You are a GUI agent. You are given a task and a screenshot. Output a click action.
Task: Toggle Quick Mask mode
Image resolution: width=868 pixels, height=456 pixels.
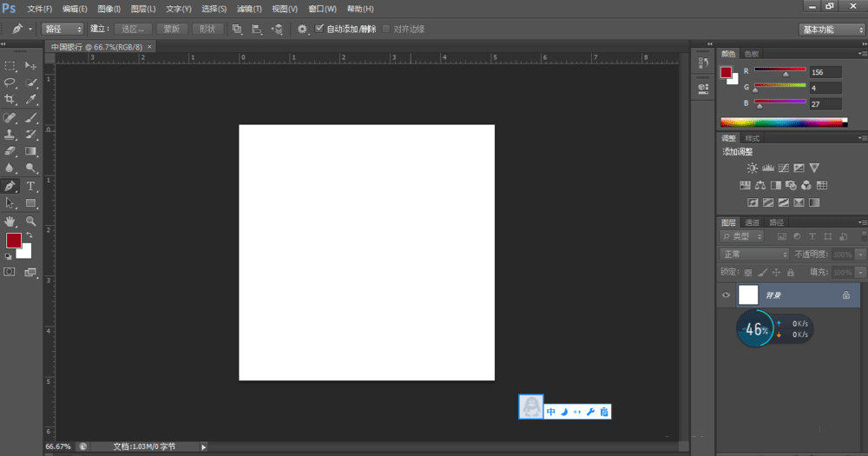click(x=10, y=272)
